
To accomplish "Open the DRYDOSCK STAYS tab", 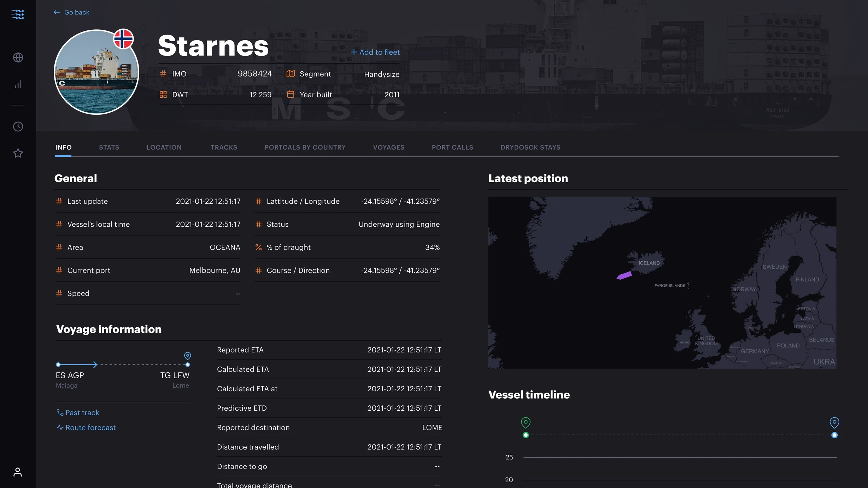I will pos(530,147).
